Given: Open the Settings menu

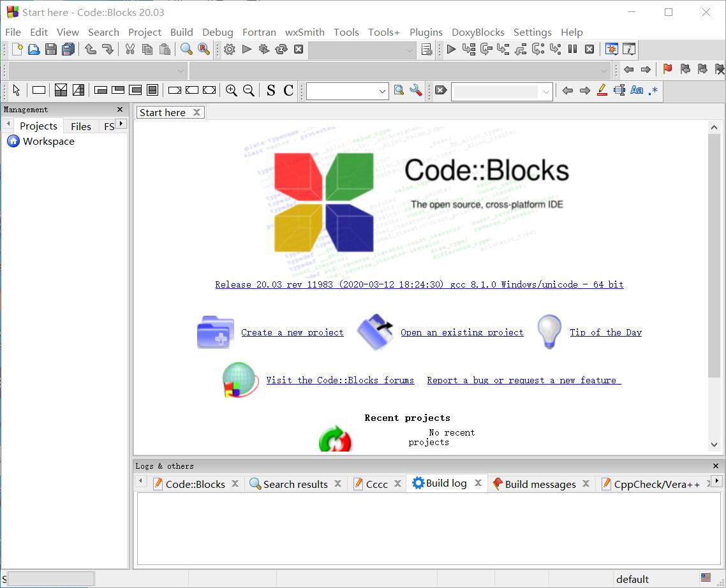Looking at the screenshot, I should (533, 33).
